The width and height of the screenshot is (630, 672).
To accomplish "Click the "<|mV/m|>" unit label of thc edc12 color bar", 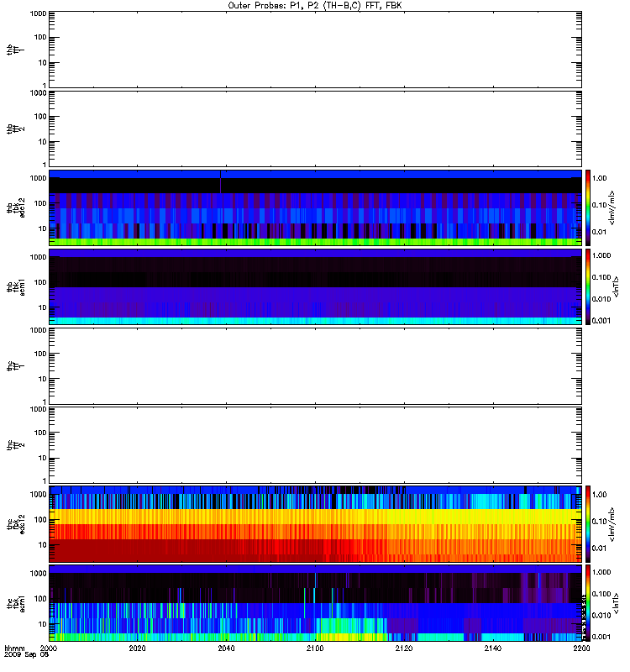I will 612,523.
